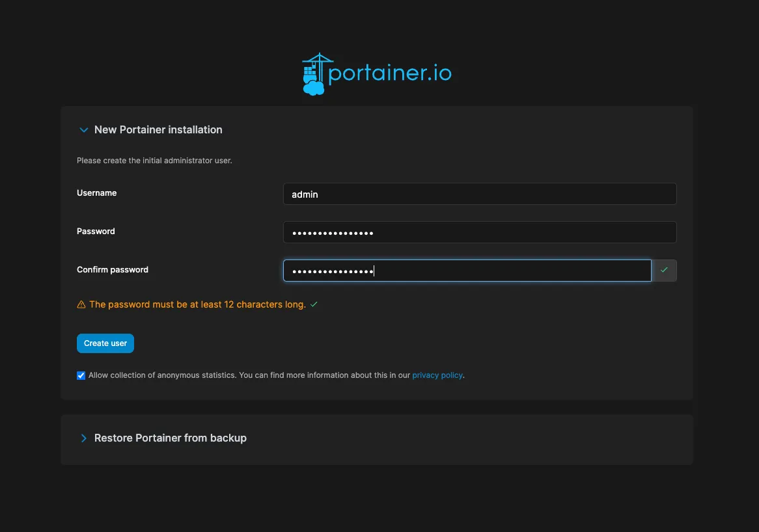Click 'The password must be at least 12 characters long.'
This screenshot has height=532, width=759.
(x=197, y=304)
